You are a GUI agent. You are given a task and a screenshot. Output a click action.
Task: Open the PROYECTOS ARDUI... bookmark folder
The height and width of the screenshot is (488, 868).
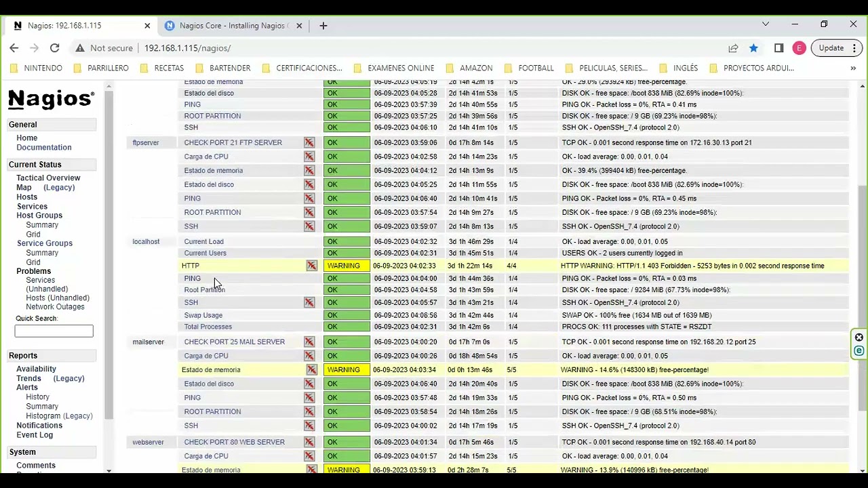tap(751, 68)
